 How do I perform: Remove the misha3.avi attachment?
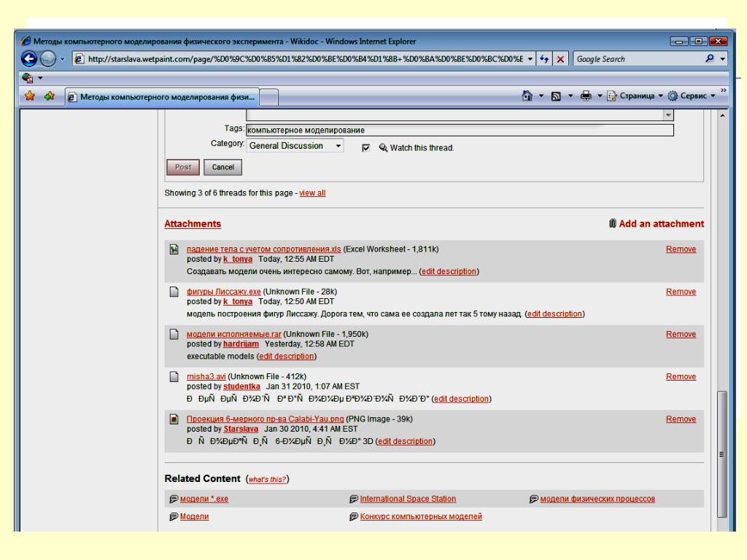(x=681, y=377)
